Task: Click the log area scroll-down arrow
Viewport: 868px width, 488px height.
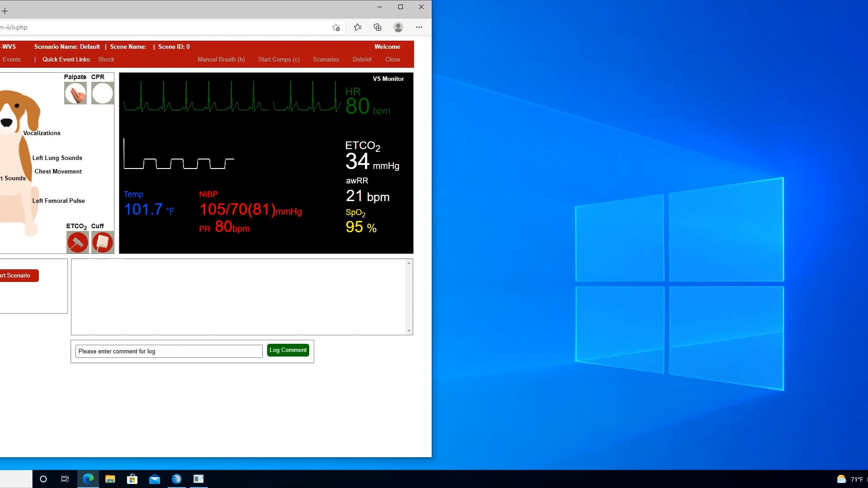Action: (x=409, y=331)
